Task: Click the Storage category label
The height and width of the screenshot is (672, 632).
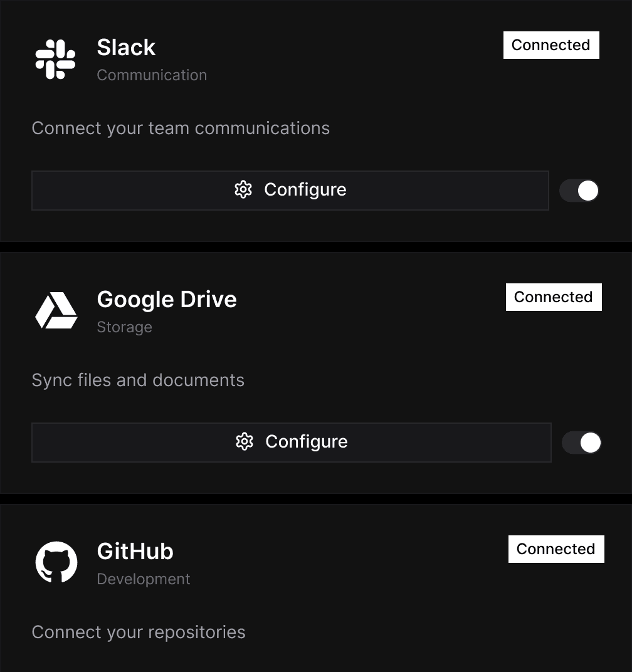Action: pos(124,327)
